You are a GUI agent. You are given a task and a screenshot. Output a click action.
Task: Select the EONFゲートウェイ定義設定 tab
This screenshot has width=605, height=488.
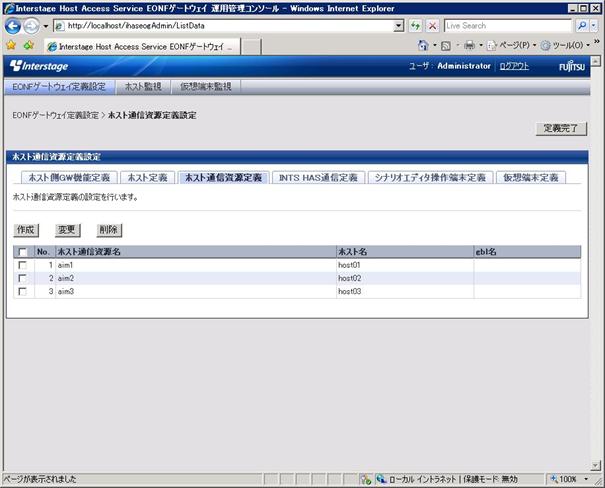click(59, 87)
